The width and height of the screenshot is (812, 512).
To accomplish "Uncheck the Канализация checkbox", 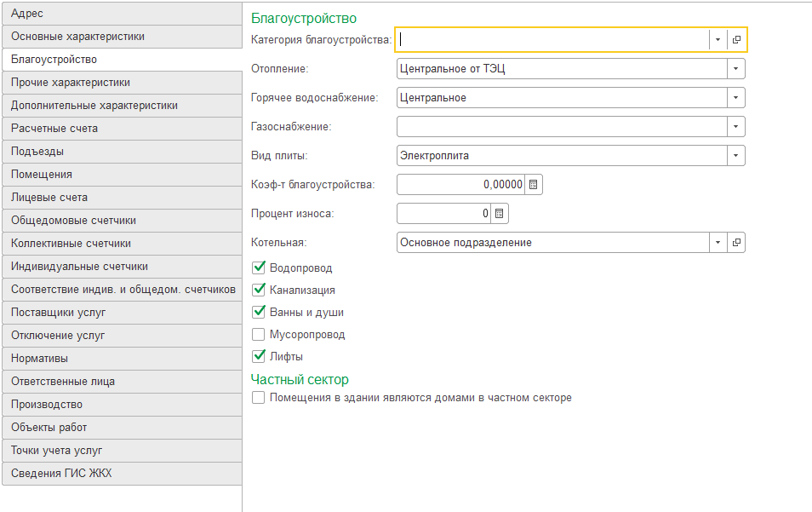I will [x=259, y=291].
